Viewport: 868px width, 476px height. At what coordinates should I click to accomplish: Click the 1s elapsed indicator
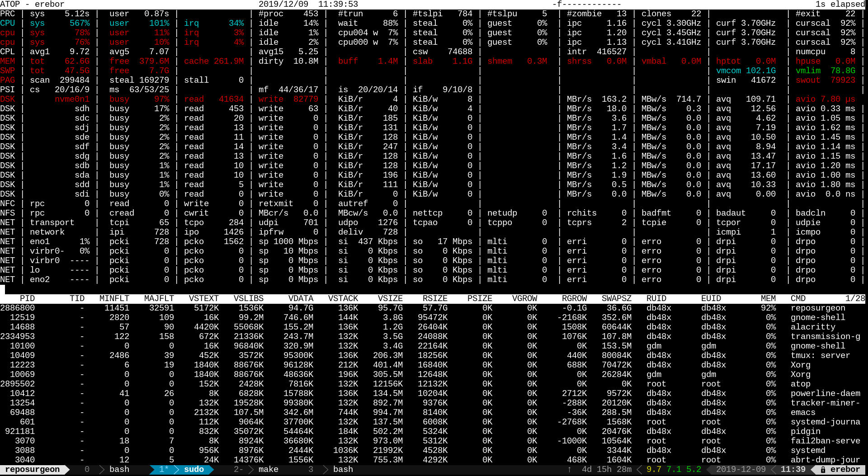pyautogui.click(x=840, y=5)
